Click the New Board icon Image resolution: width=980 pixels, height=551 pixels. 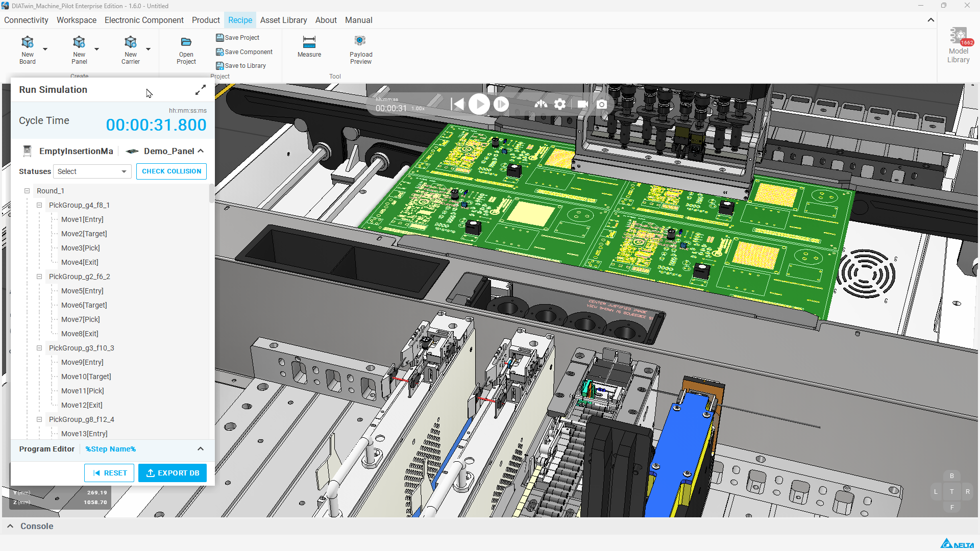click(x=28, y=42)
